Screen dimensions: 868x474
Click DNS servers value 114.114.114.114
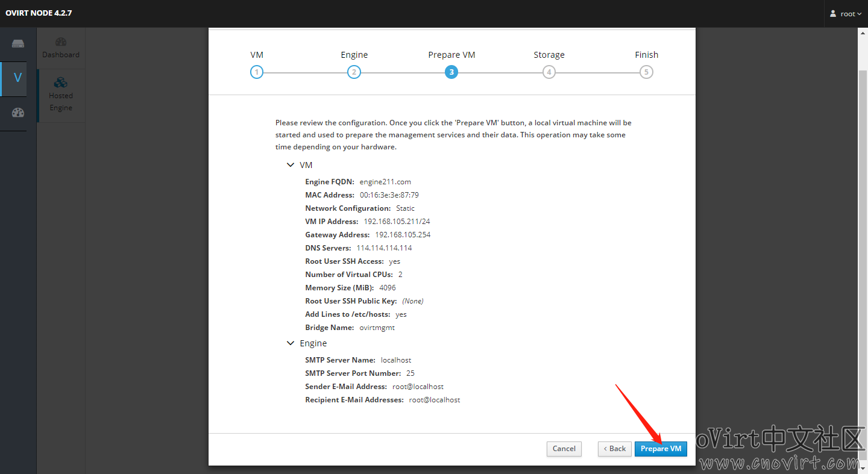(x=384, y=248)
